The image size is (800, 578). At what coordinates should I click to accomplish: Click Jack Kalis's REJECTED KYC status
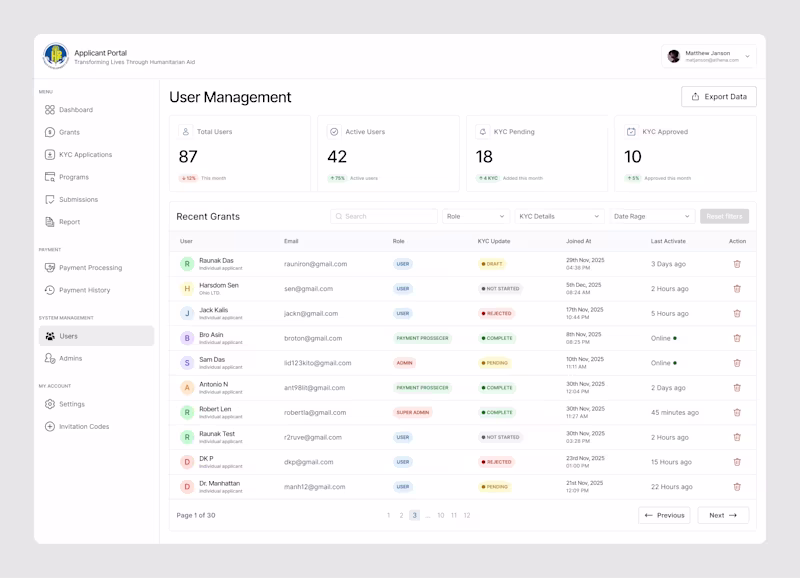tap(496, 313)
